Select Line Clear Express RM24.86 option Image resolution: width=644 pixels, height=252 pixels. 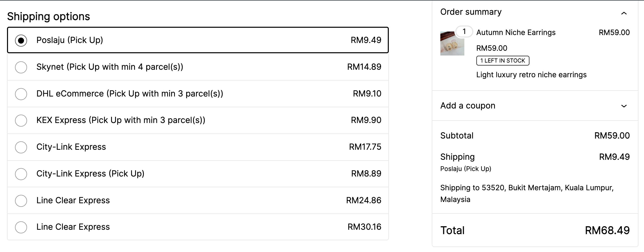tap(21, 201)
